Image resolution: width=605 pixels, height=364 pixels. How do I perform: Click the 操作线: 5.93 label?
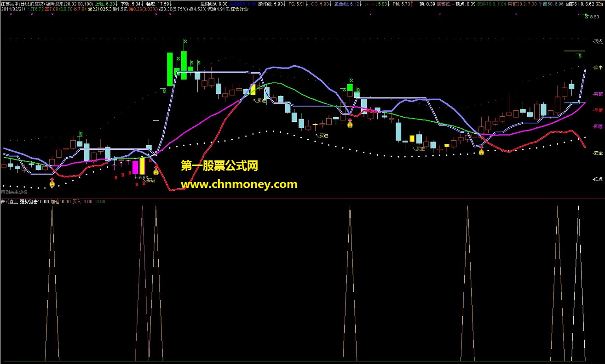(x=271, y=3)
